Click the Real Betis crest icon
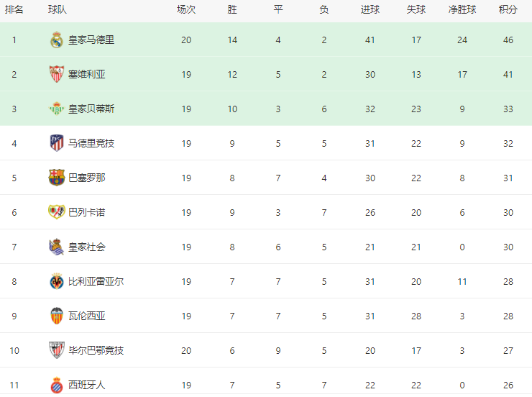532x397 pixels. pos(57,109)
